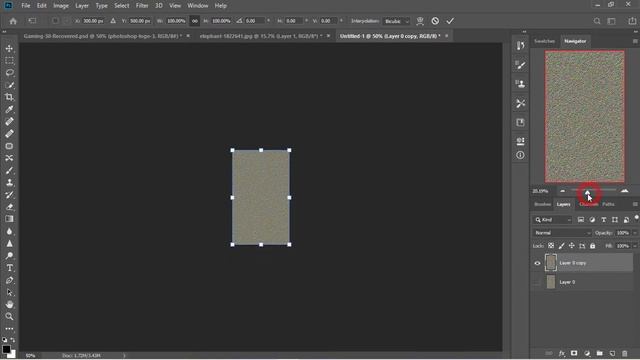Delete the layer with the trash icon
Viewport: 640px width, 360px height.
coord(624,353)
